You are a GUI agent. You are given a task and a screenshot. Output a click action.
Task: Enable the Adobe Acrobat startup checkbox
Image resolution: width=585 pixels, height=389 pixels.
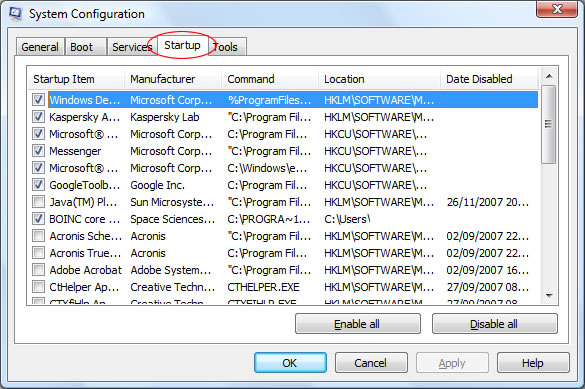pyautogui.click(x=38, y=270)
